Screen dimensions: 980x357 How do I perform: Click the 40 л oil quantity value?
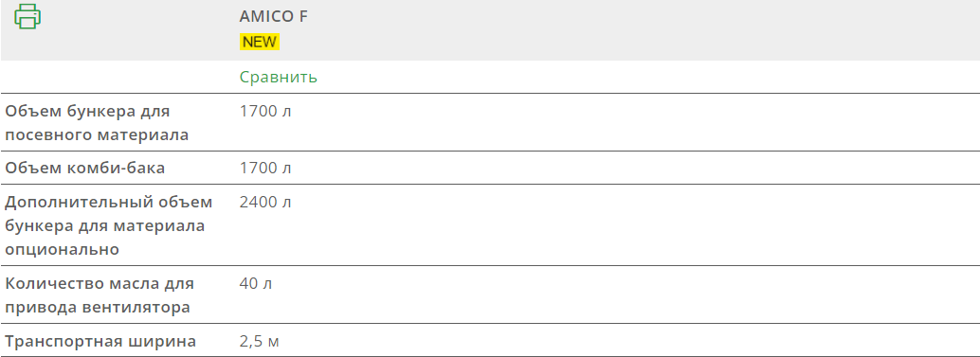coord(256,284)
